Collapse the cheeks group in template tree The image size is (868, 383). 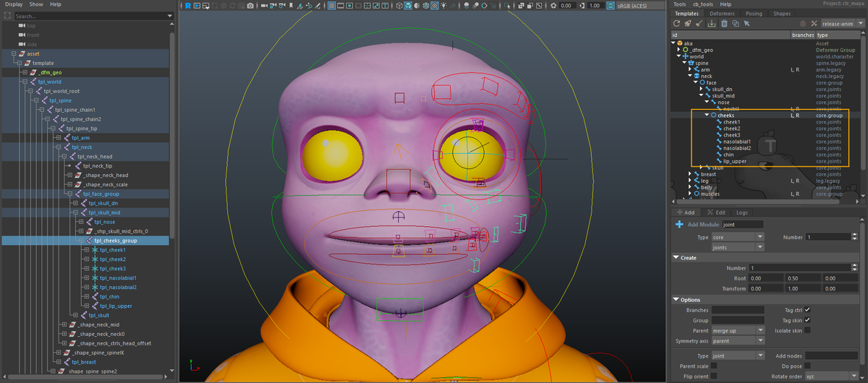point(707,115)
